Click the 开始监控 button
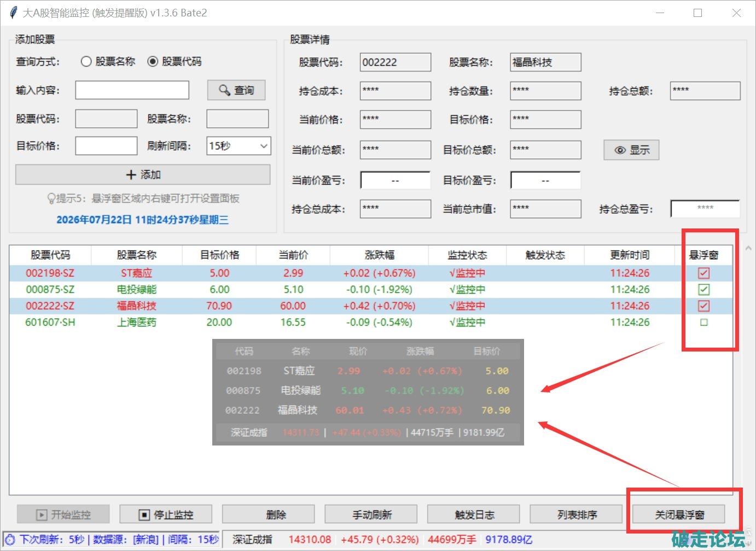Screen dimensions: 756x551 pyautogui.click(x=63, y=514)
